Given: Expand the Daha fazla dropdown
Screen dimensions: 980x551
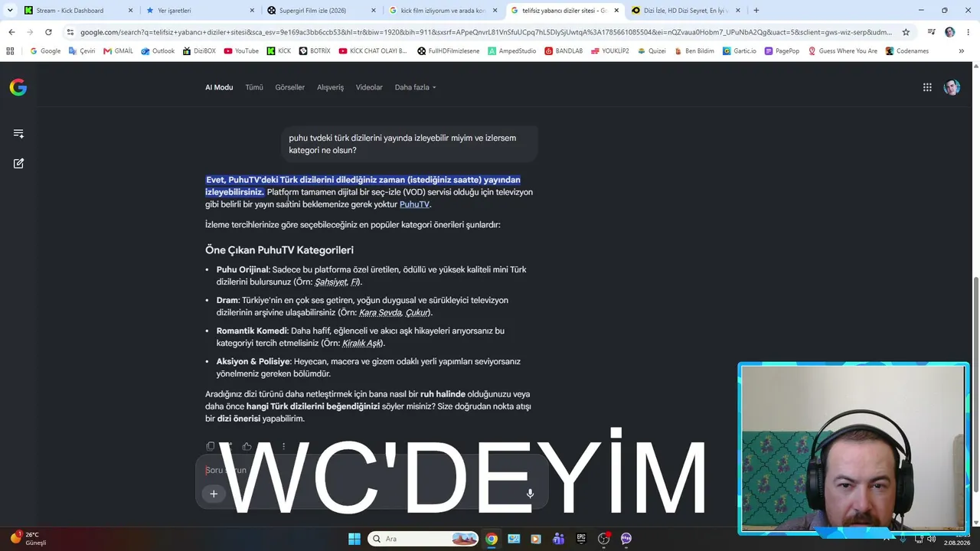Looking at the screenshot, I should pyautogui.click(x=416, y=87).
